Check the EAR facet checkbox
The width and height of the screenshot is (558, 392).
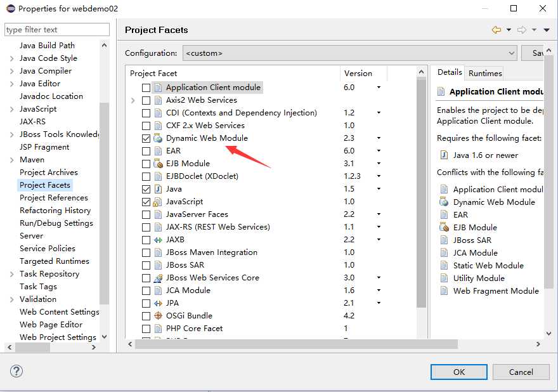point(146,152)
